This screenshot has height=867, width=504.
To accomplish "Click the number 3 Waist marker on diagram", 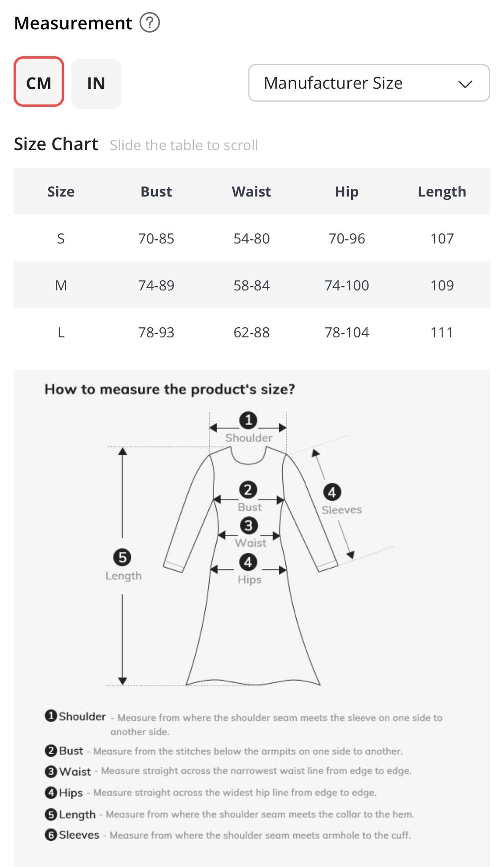I will [x=249, y=526].
